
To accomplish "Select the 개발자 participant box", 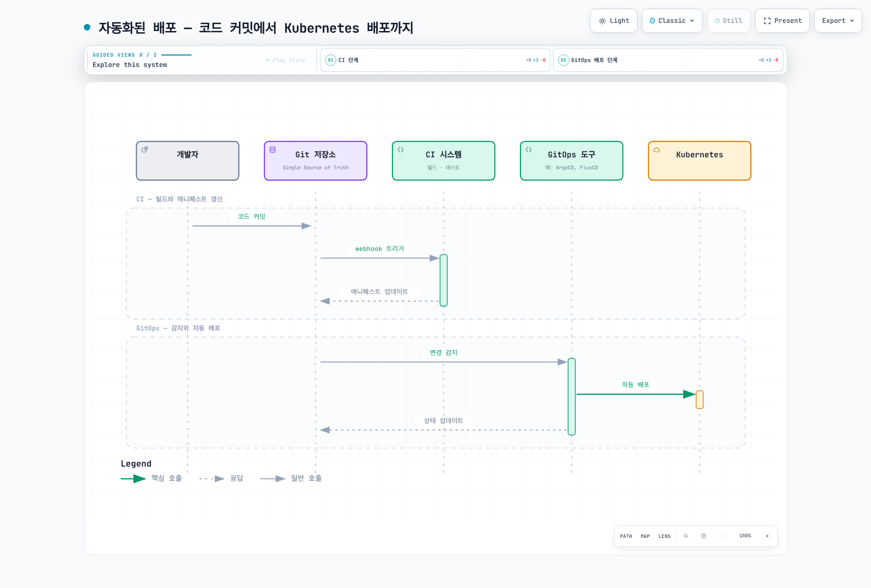I will point(188,161).
